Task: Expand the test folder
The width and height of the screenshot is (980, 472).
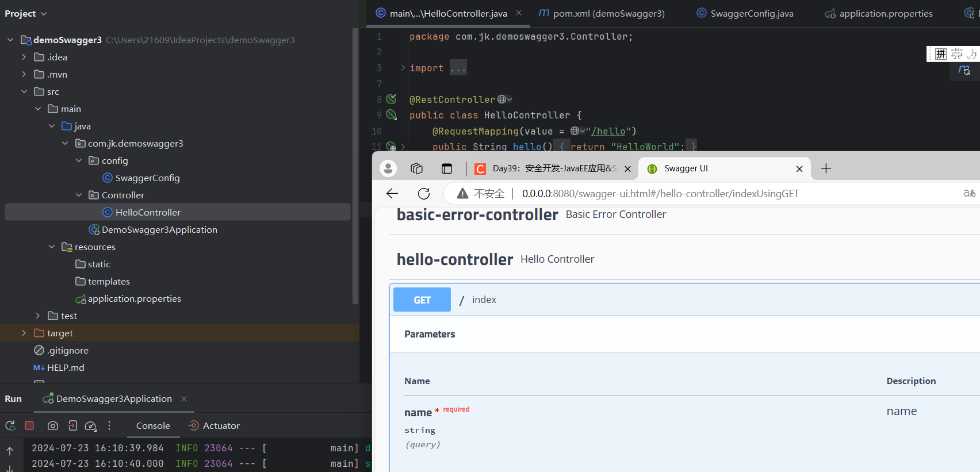Action: click(38, 316)
